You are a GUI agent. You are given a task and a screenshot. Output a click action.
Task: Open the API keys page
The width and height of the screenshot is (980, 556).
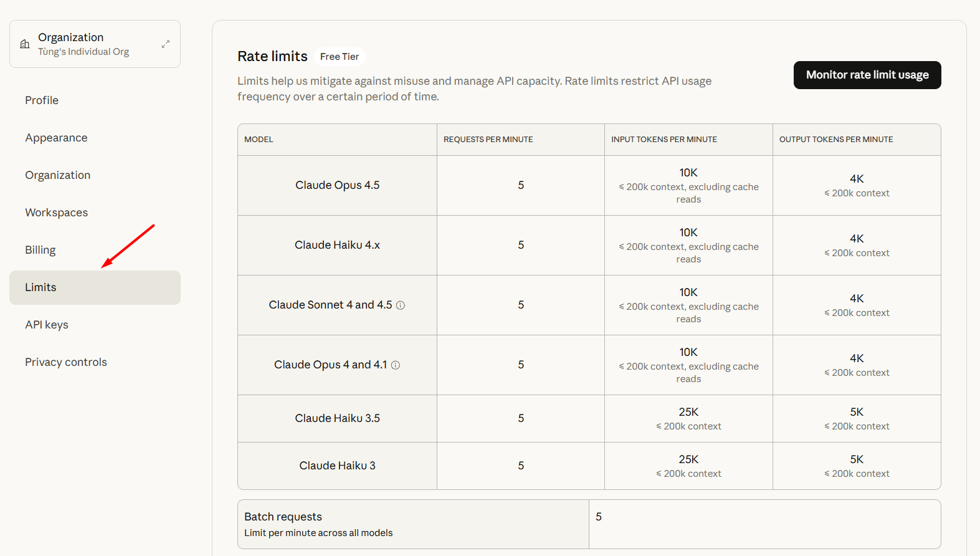47,325
